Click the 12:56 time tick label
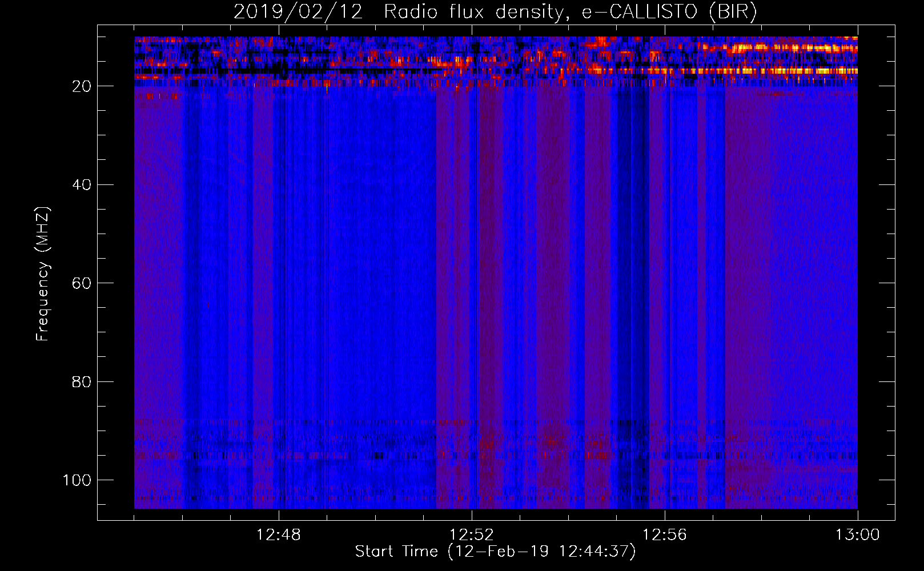Screen dimensions: 924x571 click(x=665, y=535)
